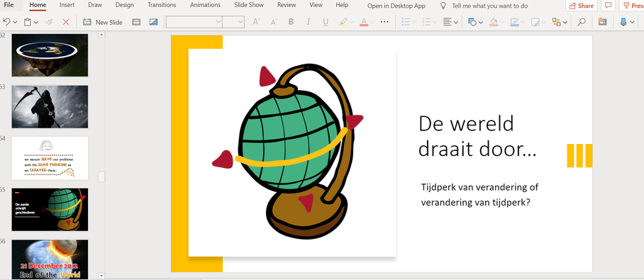Open the Designer ideas icon
Image resolution: width=644 pixels, height=280 pixels.
click(602, 22)
